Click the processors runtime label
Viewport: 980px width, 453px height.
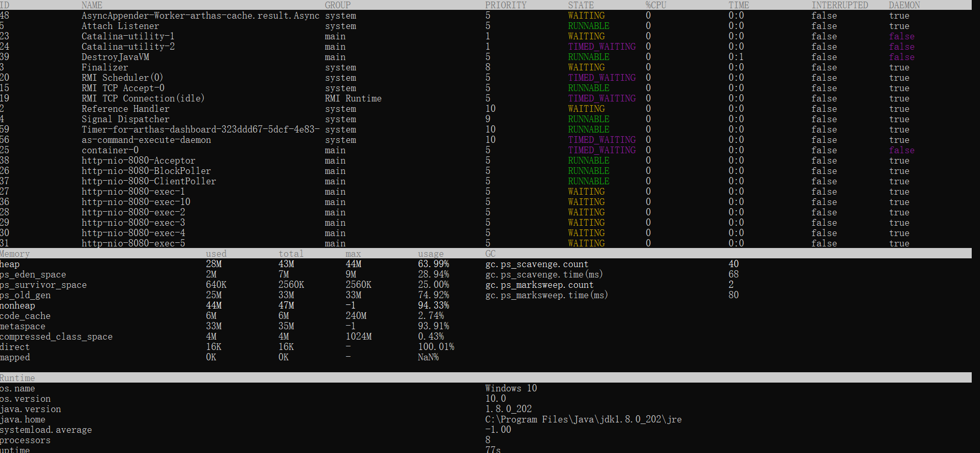click(x=25, y=440)
